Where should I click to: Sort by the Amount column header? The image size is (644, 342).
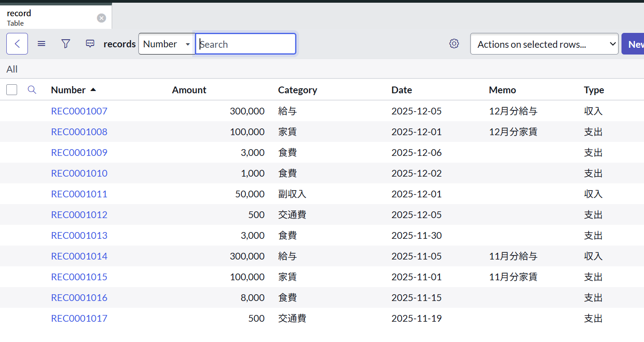coord(189,90)
